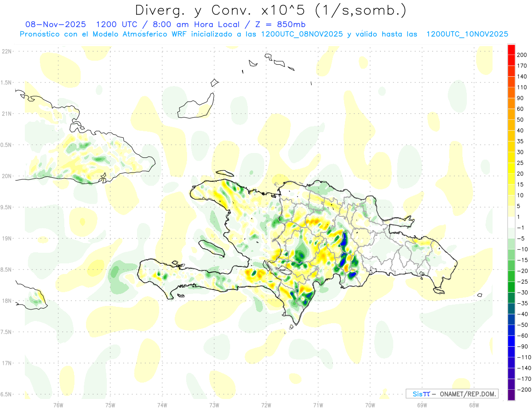Click the '70W' longitude label
The width and height of the screenshot is (532, 411).
point(370,405)
